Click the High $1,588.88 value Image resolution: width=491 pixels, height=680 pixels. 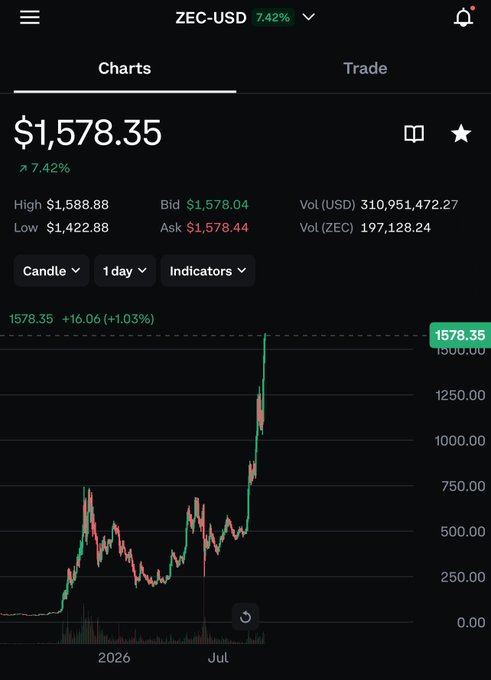[78, 205]
